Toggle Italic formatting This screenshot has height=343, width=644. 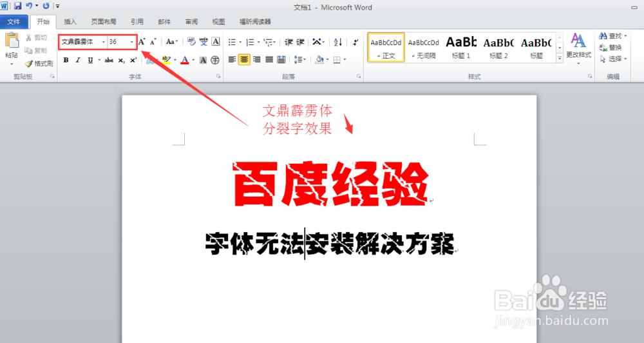(x=78, y=60)
